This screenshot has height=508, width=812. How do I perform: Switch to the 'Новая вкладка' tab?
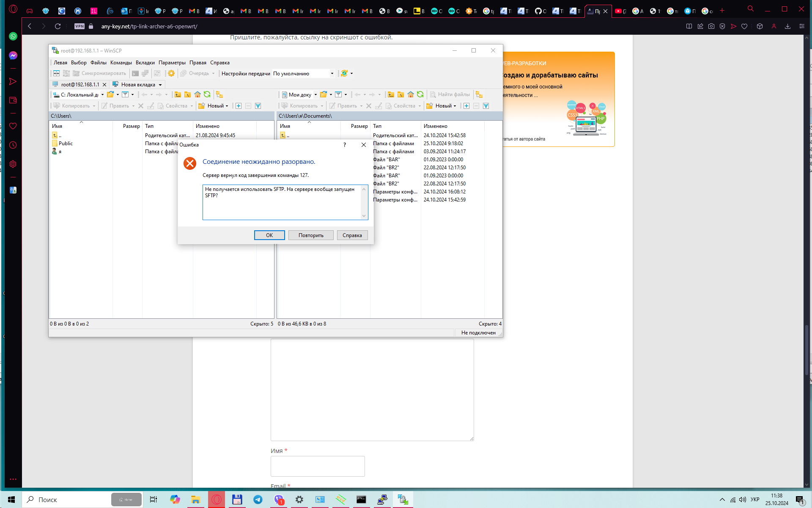pyautogui.click(x=138, y=85)
